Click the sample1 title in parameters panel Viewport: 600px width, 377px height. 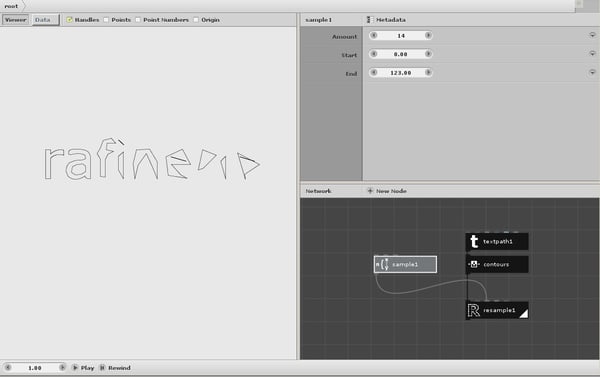318,20
